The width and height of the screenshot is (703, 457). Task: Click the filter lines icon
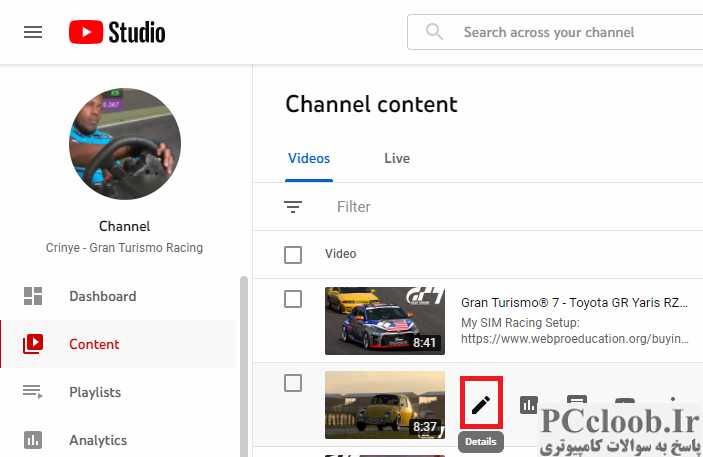(293, 207)
